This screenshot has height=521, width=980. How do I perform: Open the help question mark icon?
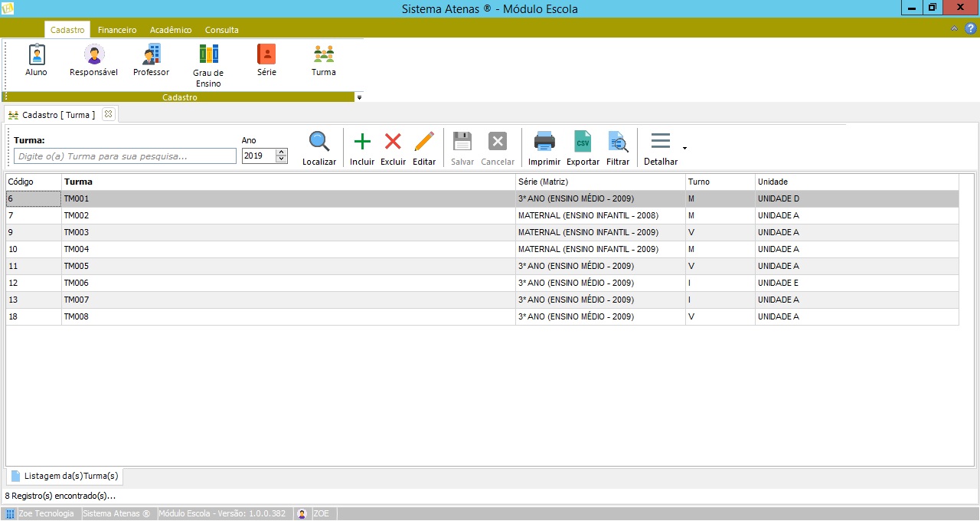tap(971, 28)
